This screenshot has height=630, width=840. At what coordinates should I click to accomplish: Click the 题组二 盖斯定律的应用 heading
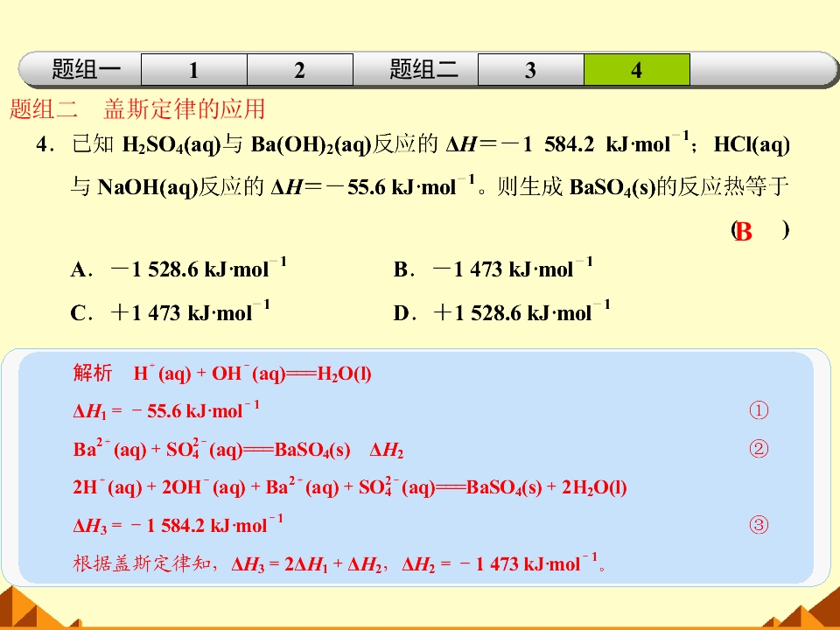click(x=137, y=108)
